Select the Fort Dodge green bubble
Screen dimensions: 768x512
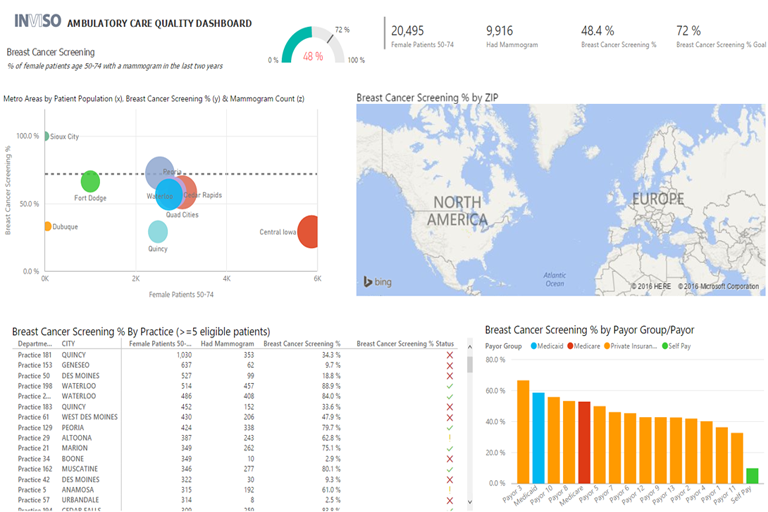click(x=90, y=181)
